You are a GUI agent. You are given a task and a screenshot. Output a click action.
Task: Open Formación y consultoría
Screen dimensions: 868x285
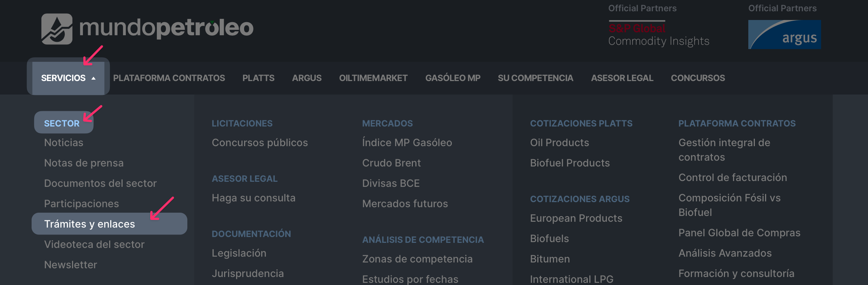point(736,273)
